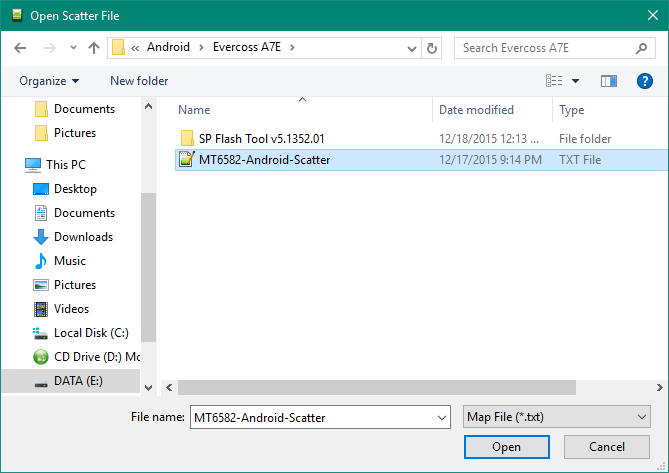Viewport: 669px width, 473px height.
Task: Sort by the Type column header
Action: coord(572,110)
